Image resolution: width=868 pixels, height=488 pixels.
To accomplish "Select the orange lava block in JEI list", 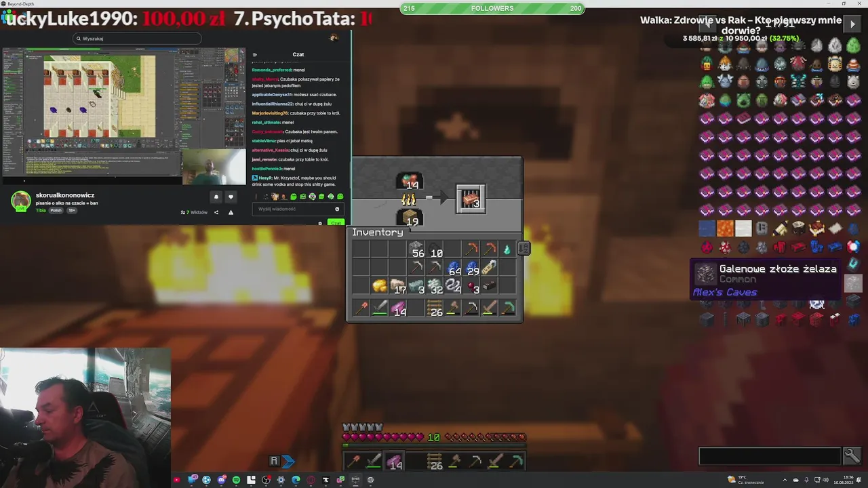I will (726, 228).
